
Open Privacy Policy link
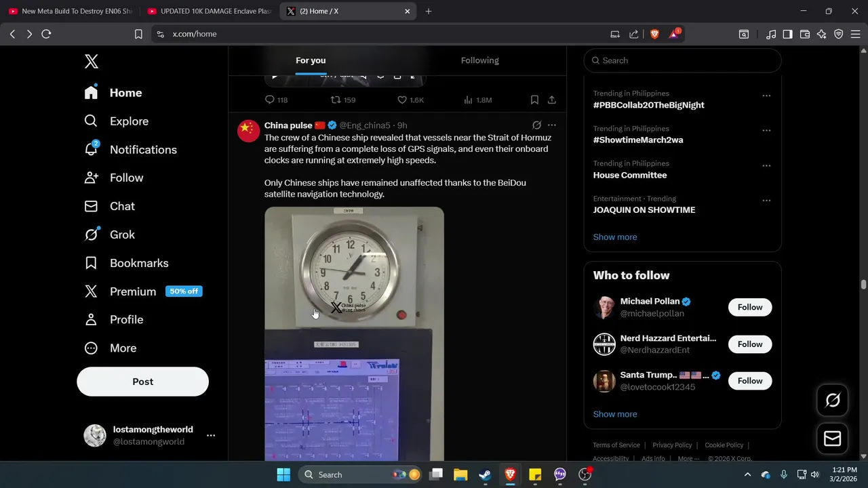672,445
